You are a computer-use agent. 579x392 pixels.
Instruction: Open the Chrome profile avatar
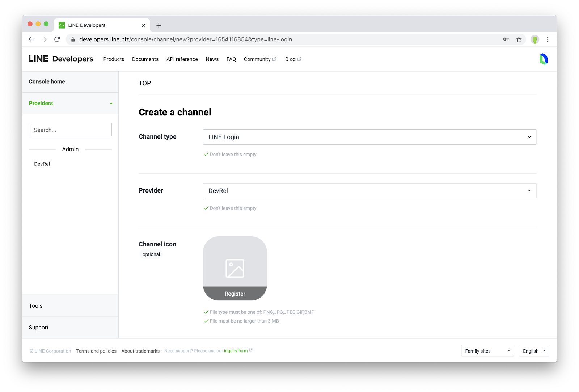pyautogui.click(x=535, y=39)
